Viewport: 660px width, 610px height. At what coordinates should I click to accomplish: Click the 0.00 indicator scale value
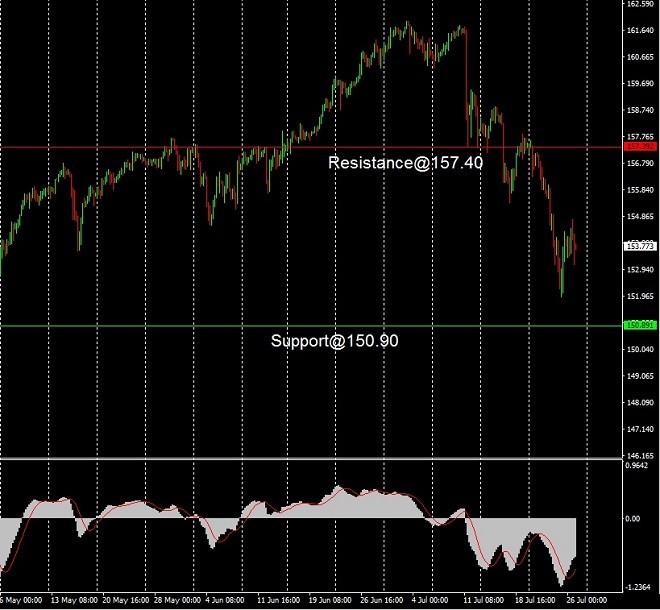(x=633, y=518)
